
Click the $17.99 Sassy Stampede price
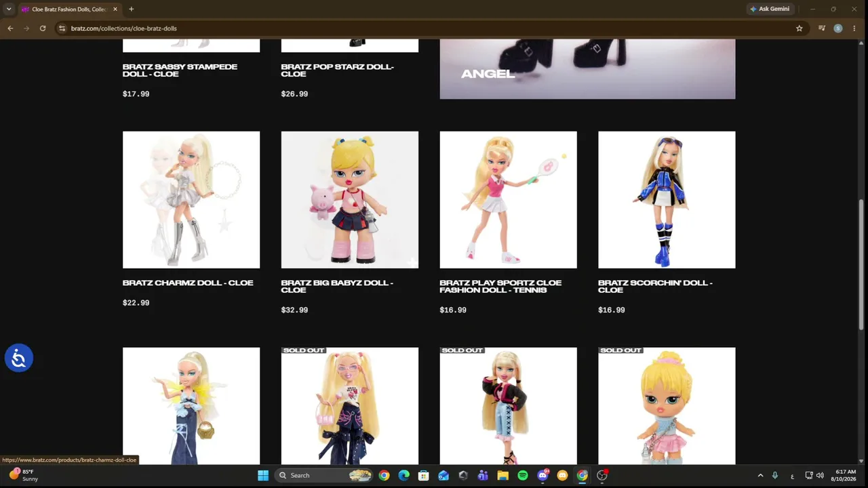tap(136, 94)
